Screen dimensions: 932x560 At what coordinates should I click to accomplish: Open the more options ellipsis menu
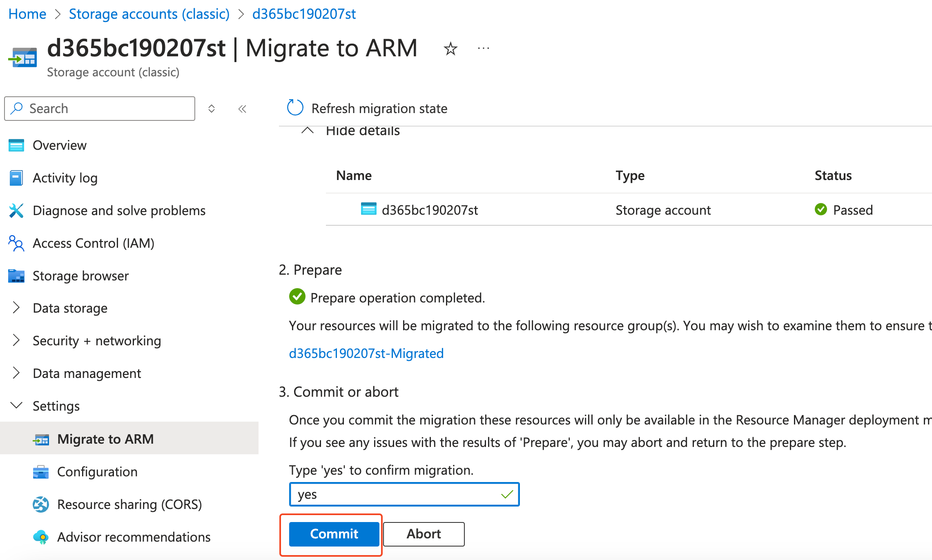pos(483,49)
